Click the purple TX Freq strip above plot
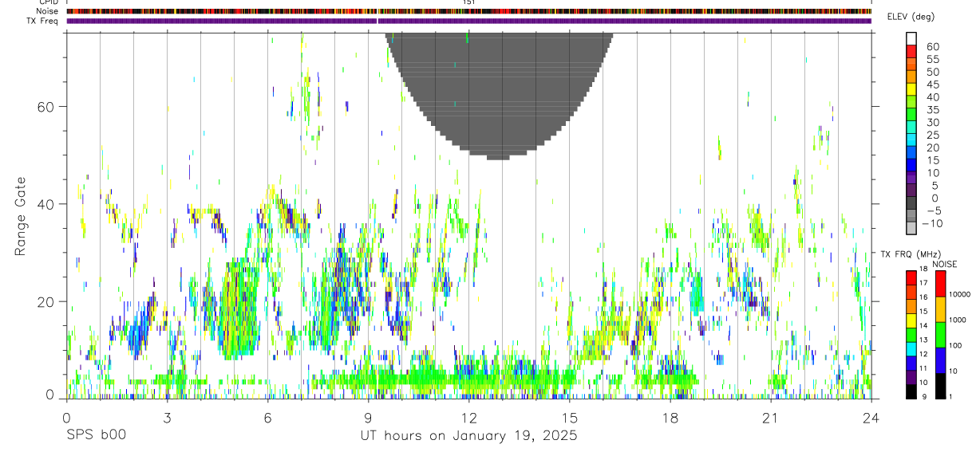This screenshot has width=980, height=452. coord(469,21)
